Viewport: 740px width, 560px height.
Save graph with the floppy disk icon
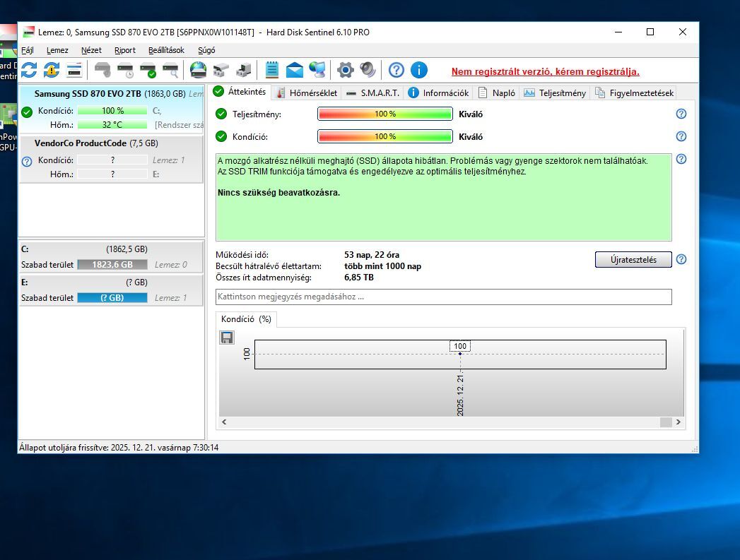pos(227,338)
